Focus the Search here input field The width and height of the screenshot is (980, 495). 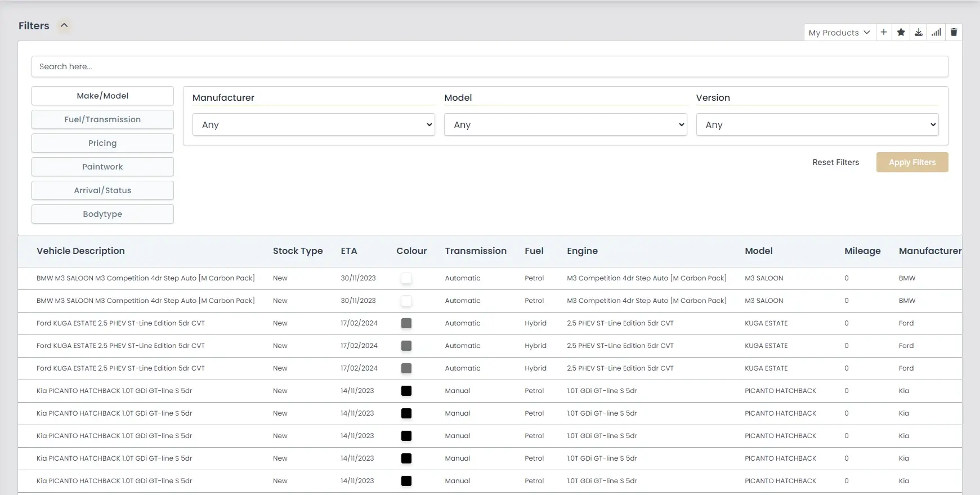490,66
